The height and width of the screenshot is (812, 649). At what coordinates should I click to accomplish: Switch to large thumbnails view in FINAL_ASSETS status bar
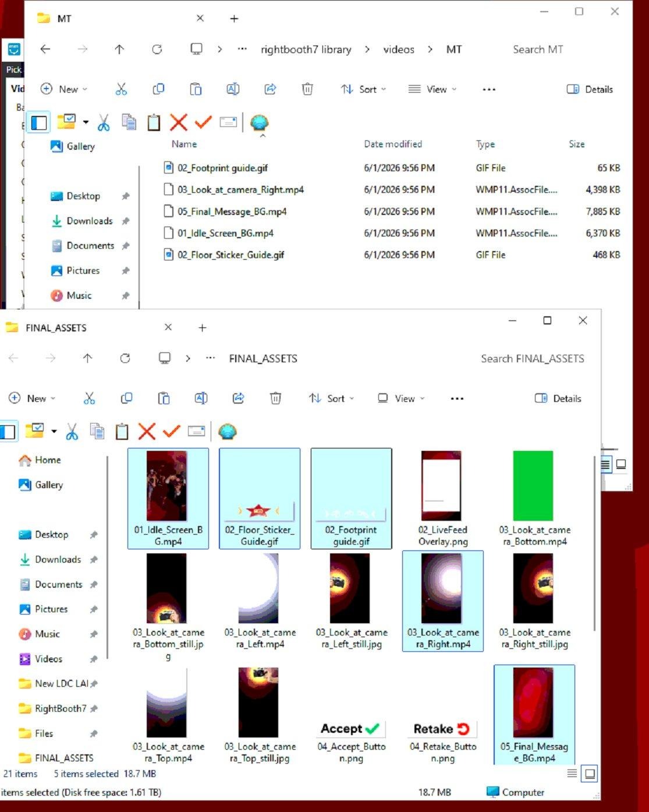(590, 774)
